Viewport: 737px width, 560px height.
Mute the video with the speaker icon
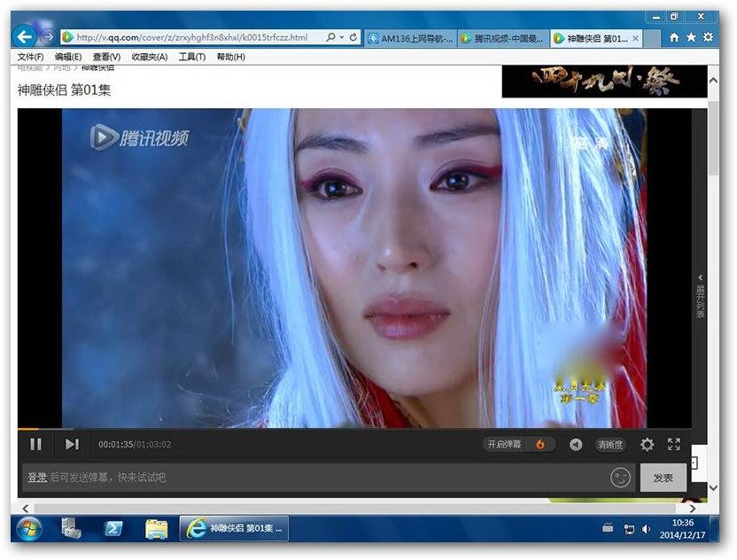pos(576,444)
